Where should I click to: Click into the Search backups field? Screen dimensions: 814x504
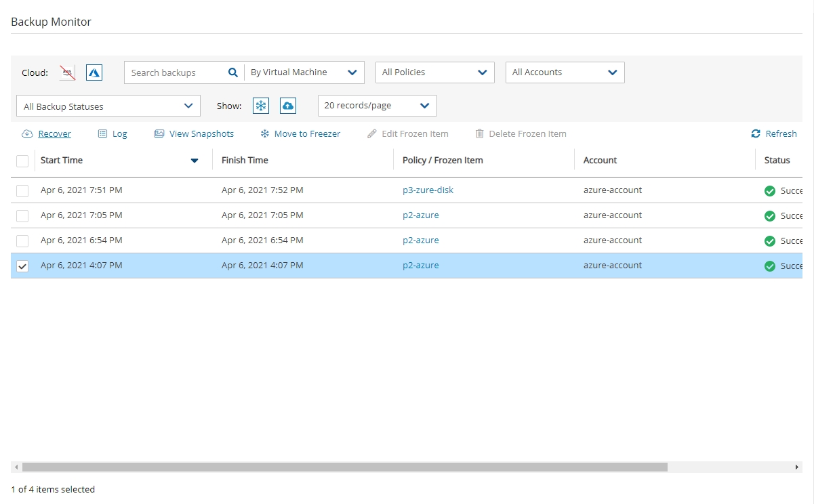coord(175,72)
